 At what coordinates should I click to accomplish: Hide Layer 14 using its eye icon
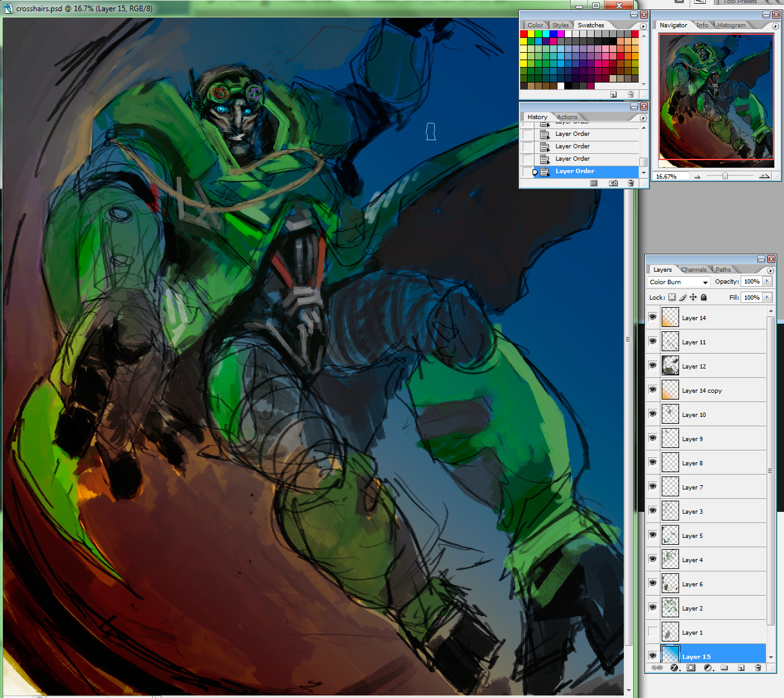click(652, 317)
